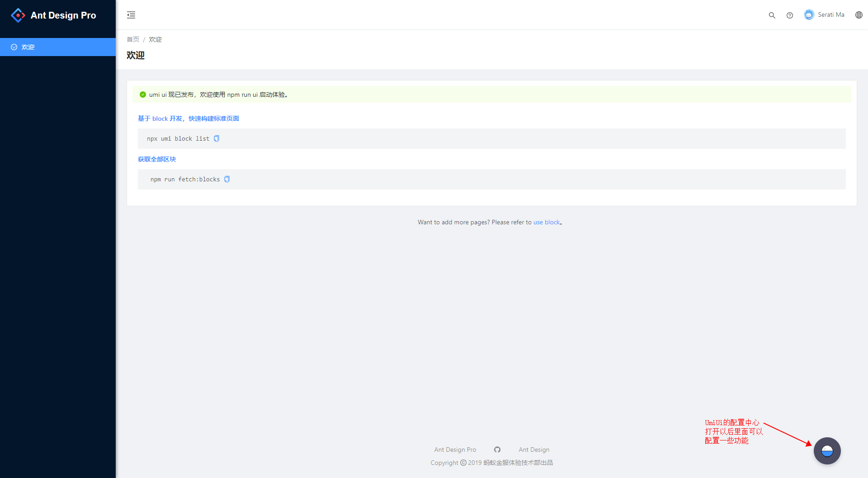Click the green success check icon in alert

click(x=143, y=95)
